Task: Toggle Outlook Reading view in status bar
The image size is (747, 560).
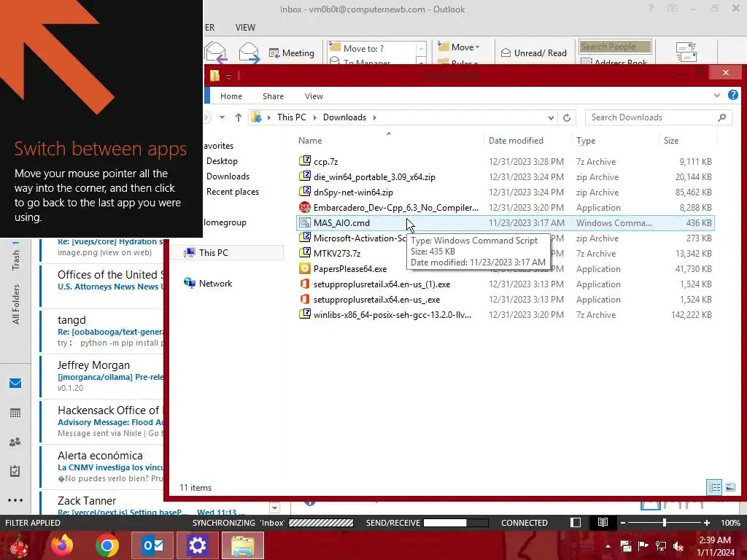Action: coord(603,522)
